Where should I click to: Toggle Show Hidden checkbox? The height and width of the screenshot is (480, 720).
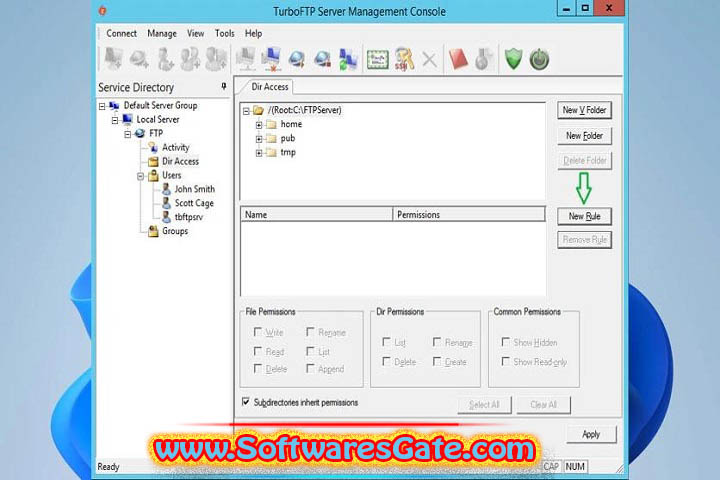(506, 342)
